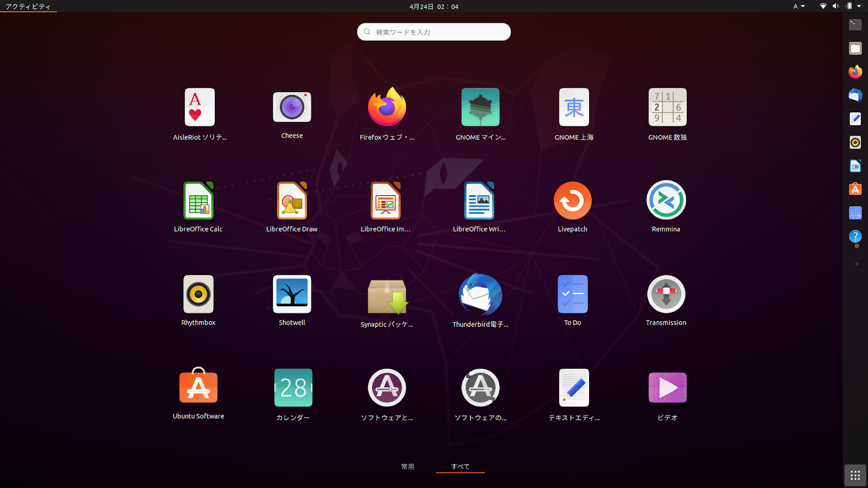The width and height of the screenshot is (868, 488).
Task: Open the system menu arrow at top right
Action: coord(859,7)
